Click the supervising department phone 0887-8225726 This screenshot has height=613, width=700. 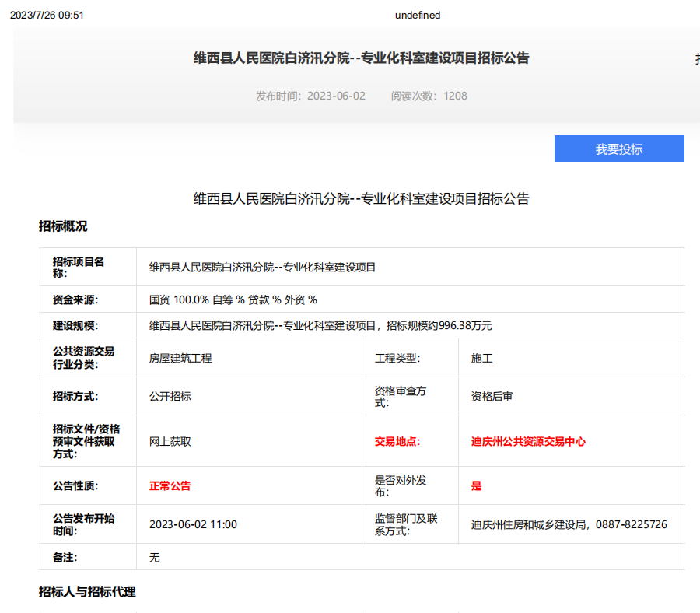632,524
